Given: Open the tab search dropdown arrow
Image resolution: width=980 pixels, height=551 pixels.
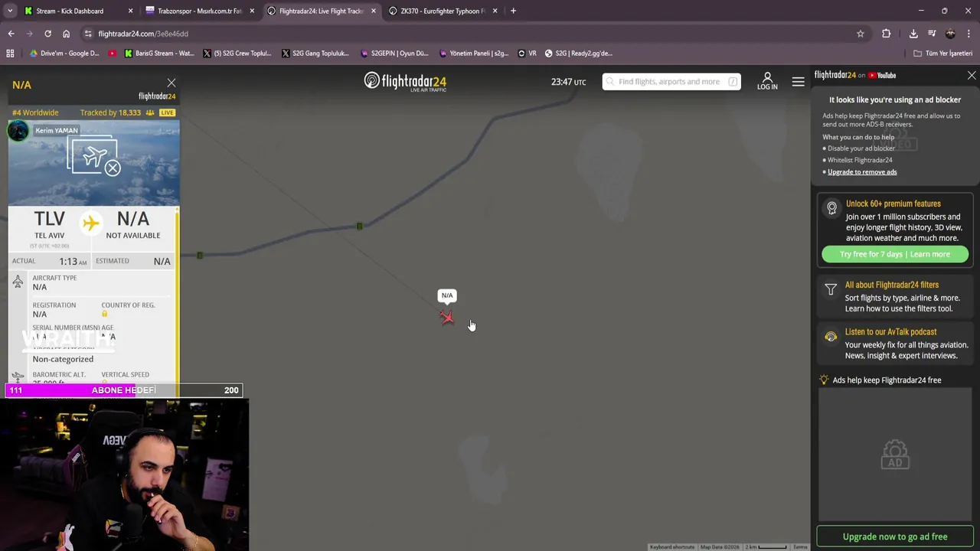Looking at the screenshot, I should (x=8, y=11).
